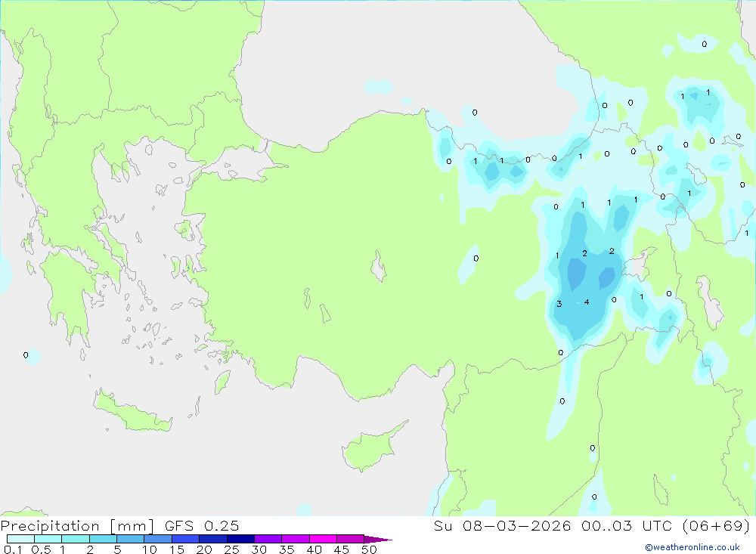Screen dimensions: 756x554
Task: Click the "Su 08-03-2026" date text
Action: [x=503, y=525]
